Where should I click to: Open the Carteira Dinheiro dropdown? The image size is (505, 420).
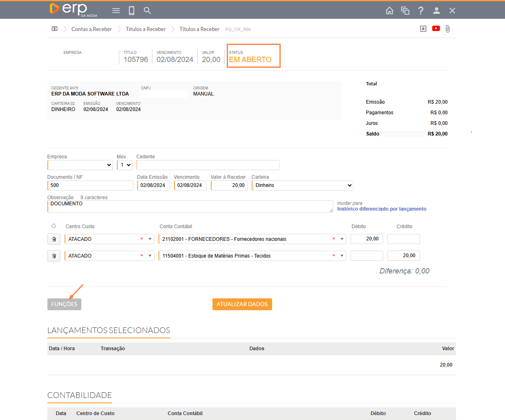(302, 185)
